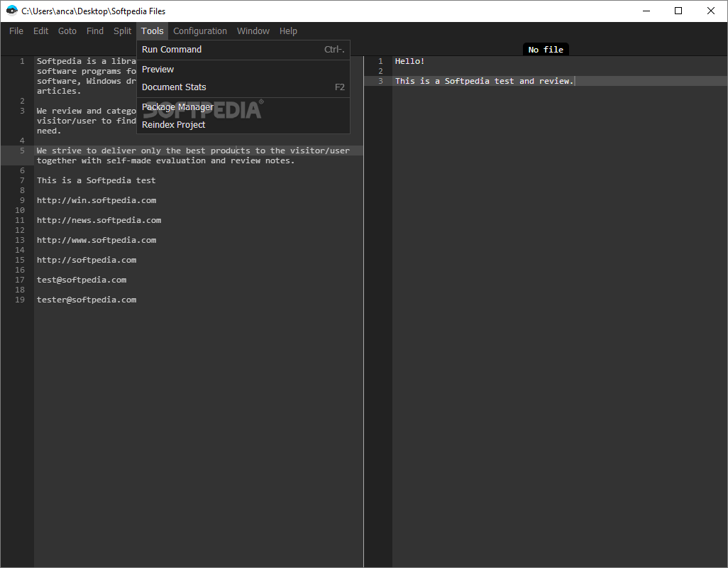Open the Help menu
The image size is (728, 568).
pos(288,31)
